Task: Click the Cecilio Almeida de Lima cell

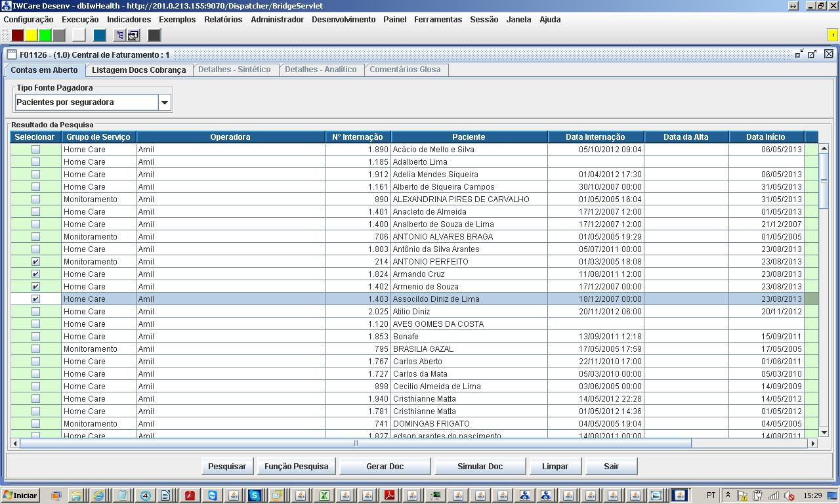Action: tap(469, 387)
